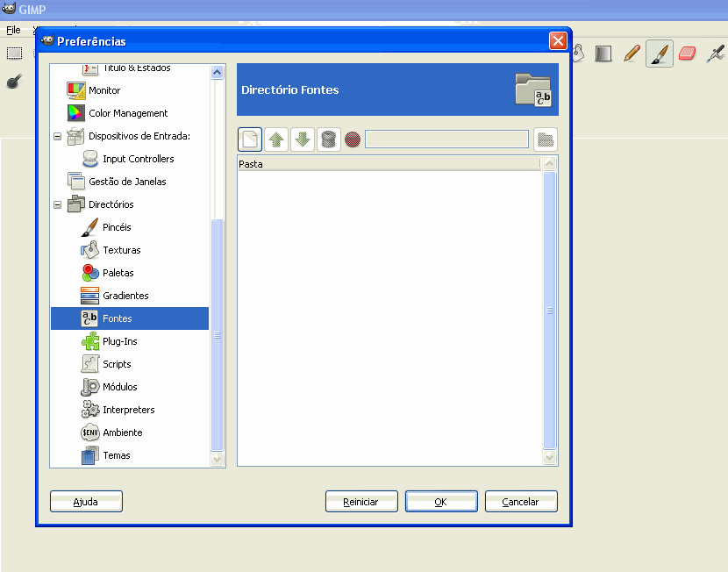Click the Pasta column header
The image size is (728, 572).
[389, 164]
